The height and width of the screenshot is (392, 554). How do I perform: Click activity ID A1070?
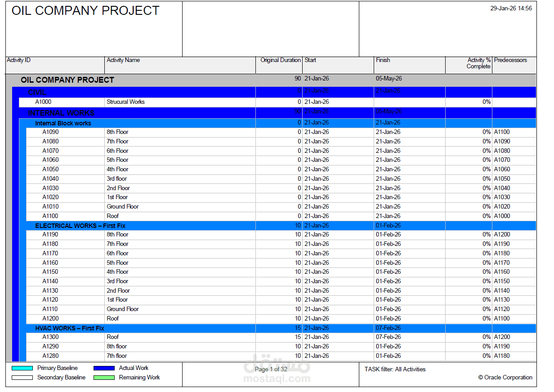point(50,151)
